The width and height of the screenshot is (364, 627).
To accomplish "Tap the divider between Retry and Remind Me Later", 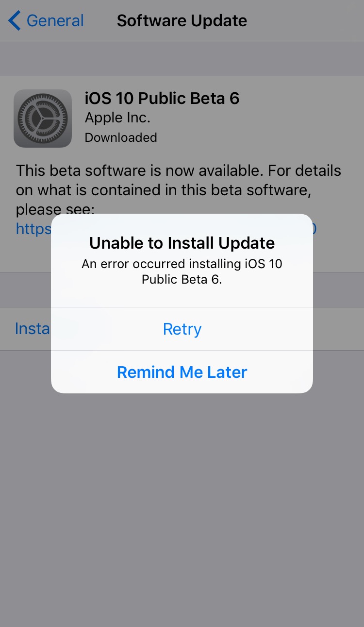I will click(182, 350).
